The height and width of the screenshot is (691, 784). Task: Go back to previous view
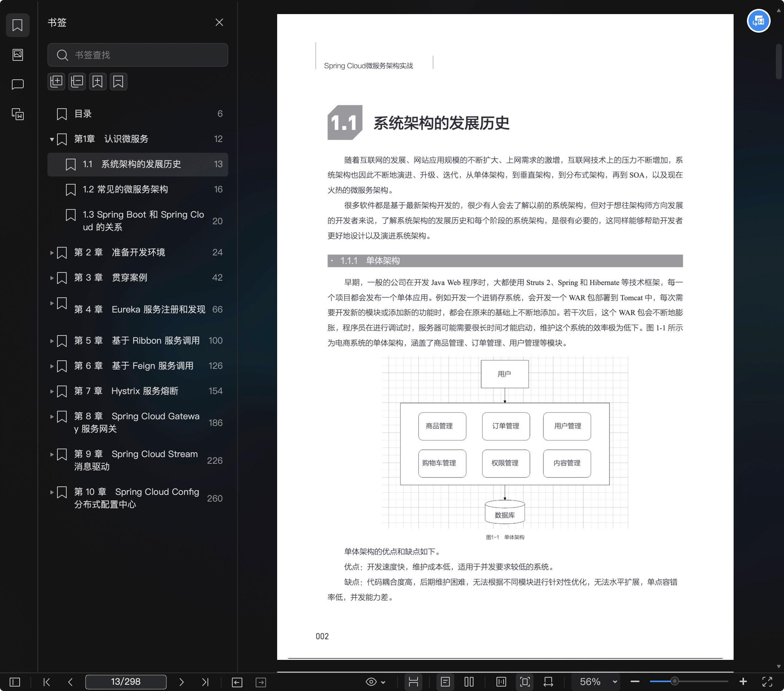237,682
